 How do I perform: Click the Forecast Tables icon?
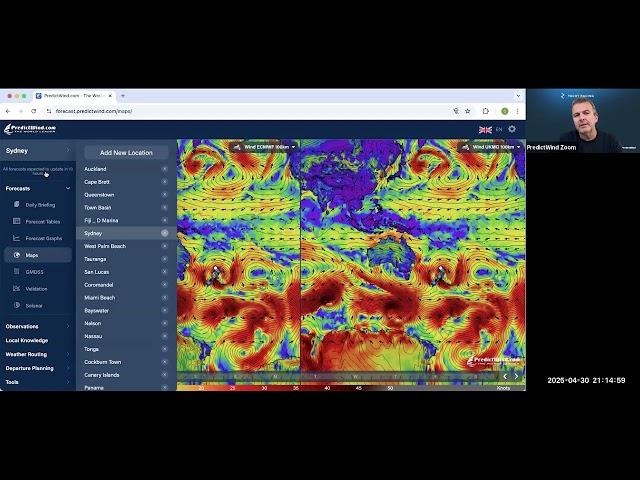point(16,221)
